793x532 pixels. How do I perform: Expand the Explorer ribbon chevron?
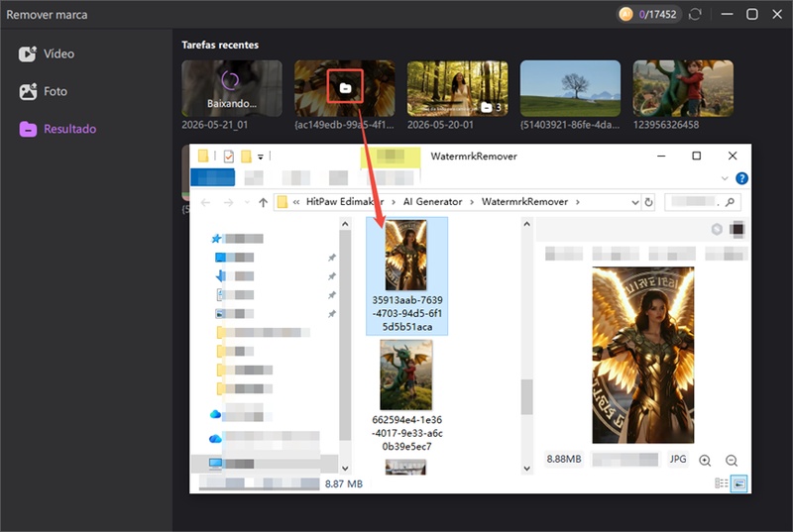[x=725, y=178]
